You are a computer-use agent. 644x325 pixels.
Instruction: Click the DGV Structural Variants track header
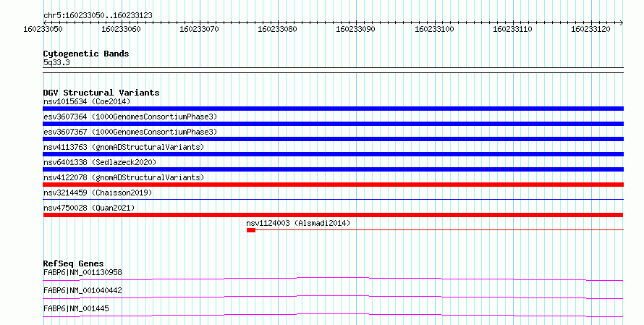[x=101, y=93]
